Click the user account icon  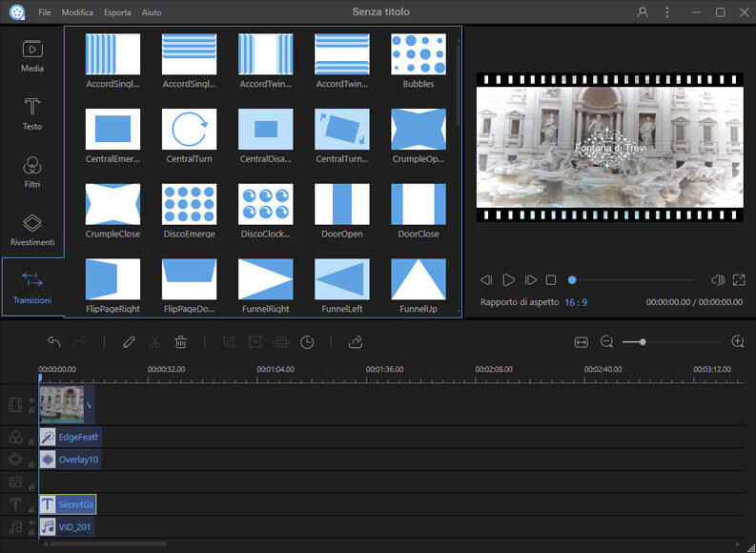pyautogui.click(x=643, y=12)
